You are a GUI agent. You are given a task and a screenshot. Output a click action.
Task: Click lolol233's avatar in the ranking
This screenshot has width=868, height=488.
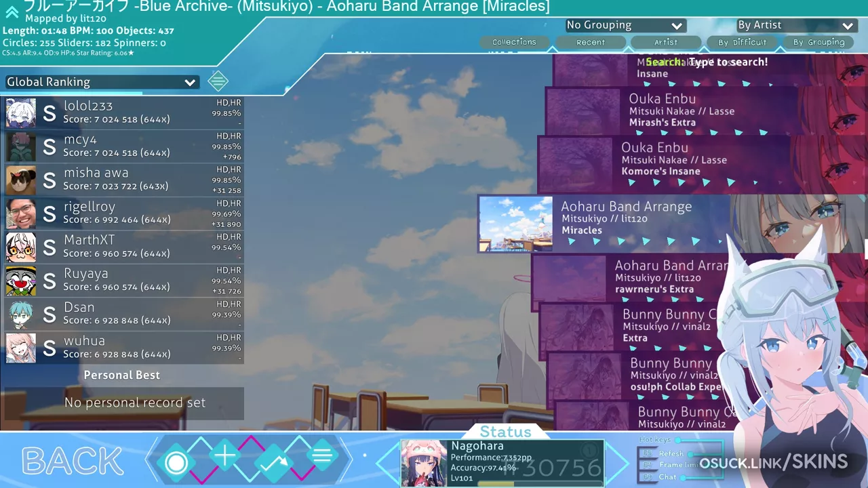coord(21,113)
